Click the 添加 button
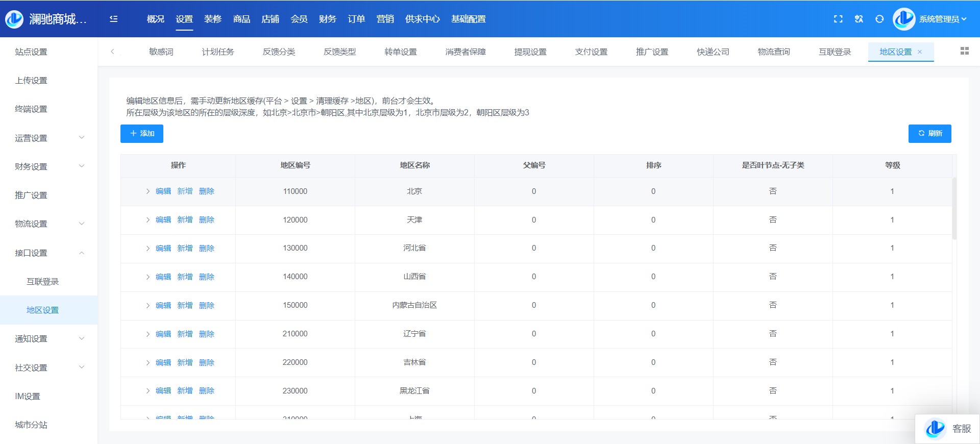 (142, 134)
